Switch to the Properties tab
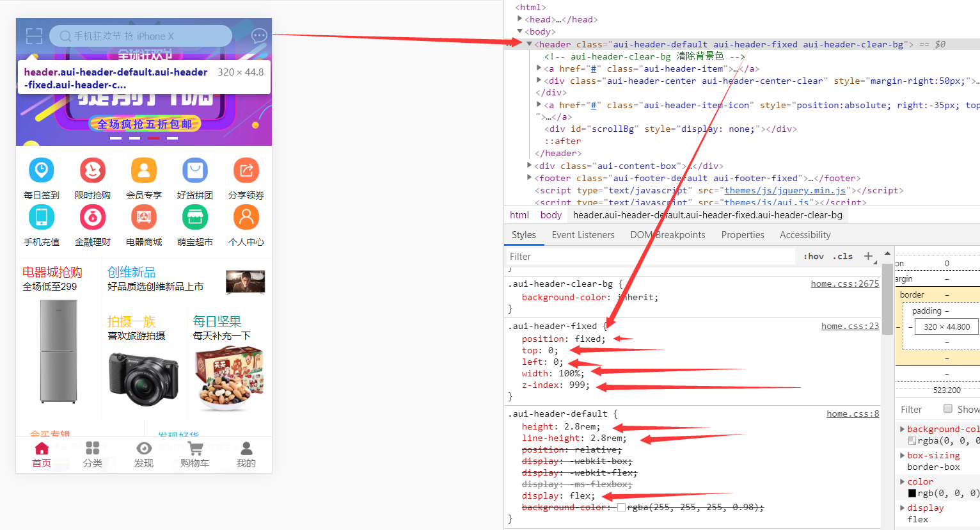The width and height of the screenshot is (980, 530). (743, 235)
